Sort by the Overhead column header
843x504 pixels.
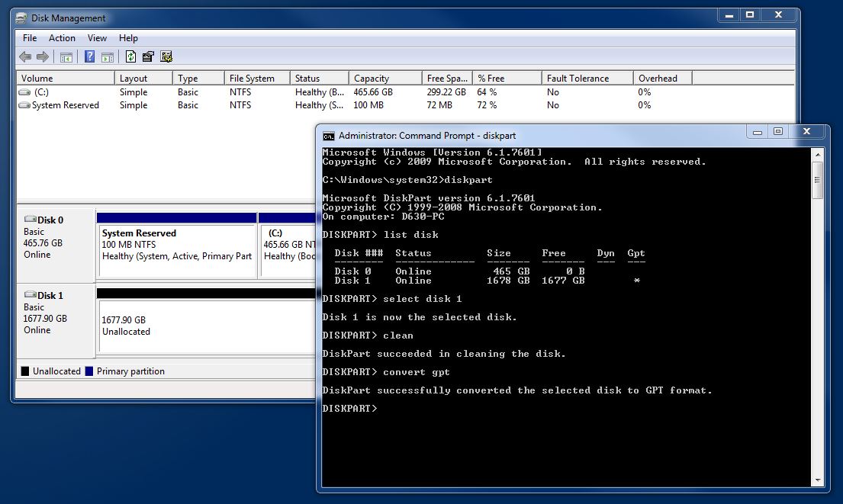tap(662, 78)
